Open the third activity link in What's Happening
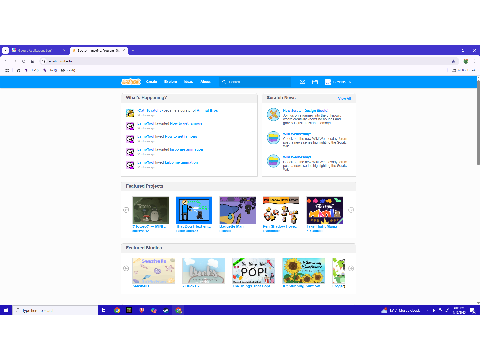The width and height of the screenshot is (480, 360). 167,137
